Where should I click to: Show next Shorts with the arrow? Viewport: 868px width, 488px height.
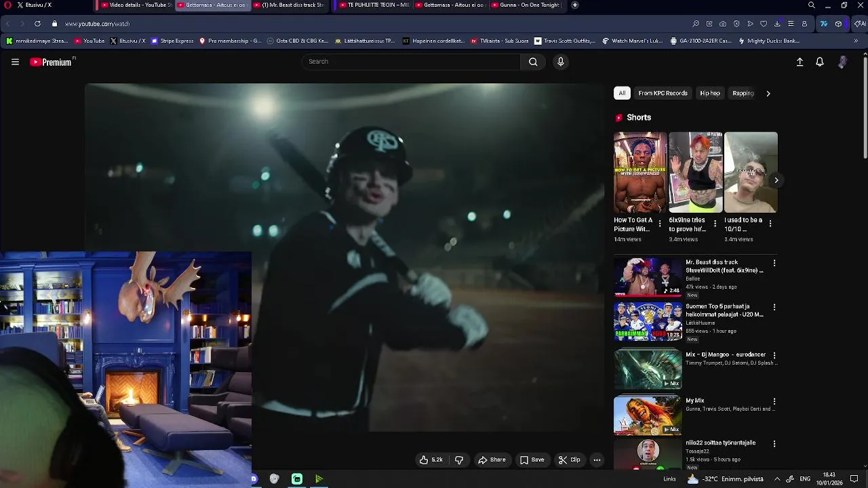point(776,180)
